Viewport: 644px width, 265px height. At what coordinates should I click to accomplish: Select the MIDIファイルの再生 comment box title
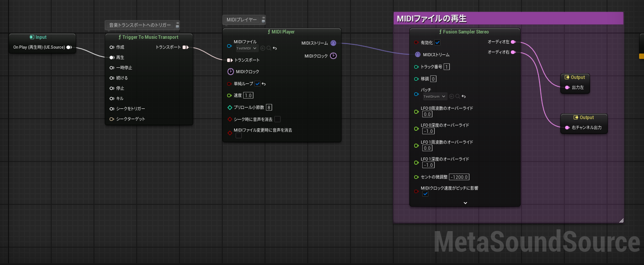pyautogui.click(x=432, y=19)
